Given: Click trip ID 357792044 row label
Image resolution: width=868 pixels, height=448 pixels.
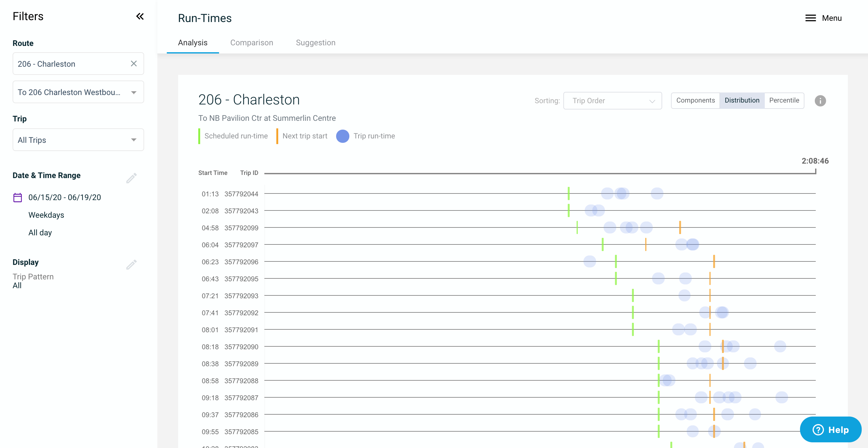Looking at the screenshot, I should pyautogui.click(x=241, y=194).
